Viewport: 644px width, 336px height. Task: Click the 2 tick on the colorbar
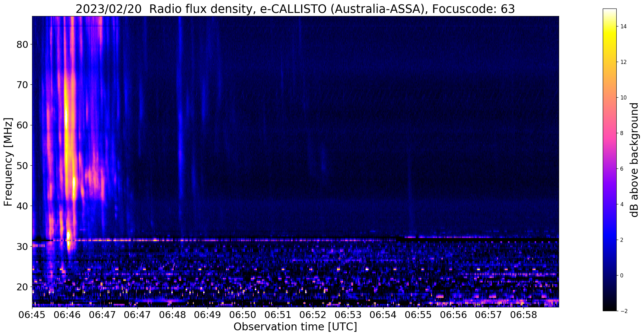(x=621, y=240)
